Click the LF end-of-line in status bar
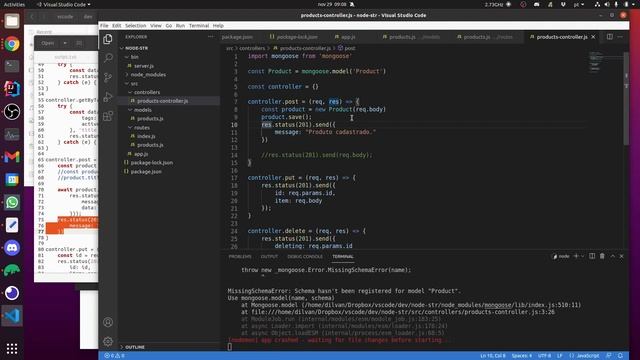This screenshot has width=640, height=360. click(560, 356)
